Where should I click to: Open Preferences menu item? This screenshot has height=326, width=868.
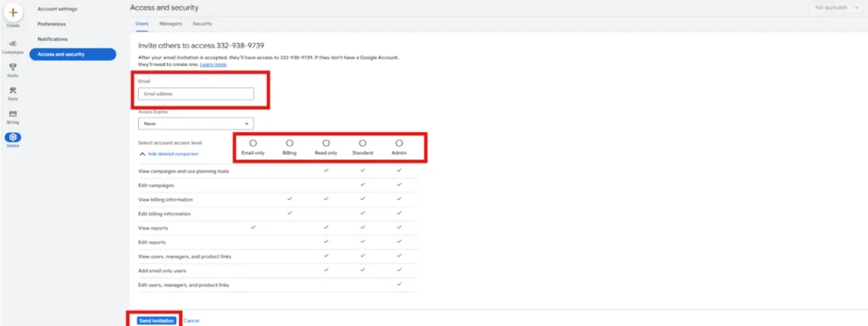point(52,24)
